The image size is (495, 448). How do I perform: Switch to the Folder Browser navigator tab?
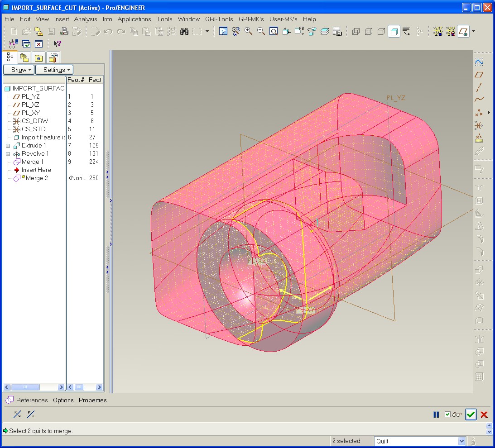pos(24,58)
